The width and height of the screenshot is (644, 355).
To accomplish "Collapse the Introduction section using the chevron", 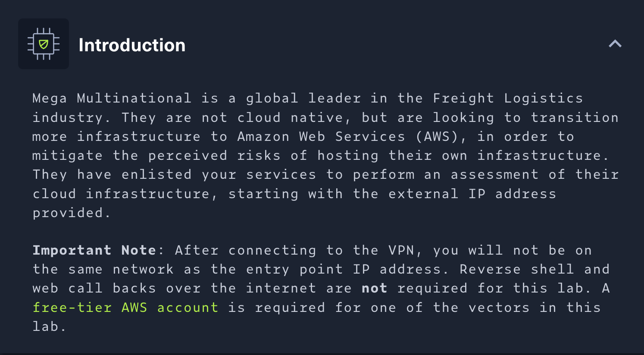I will pos(615,44).
